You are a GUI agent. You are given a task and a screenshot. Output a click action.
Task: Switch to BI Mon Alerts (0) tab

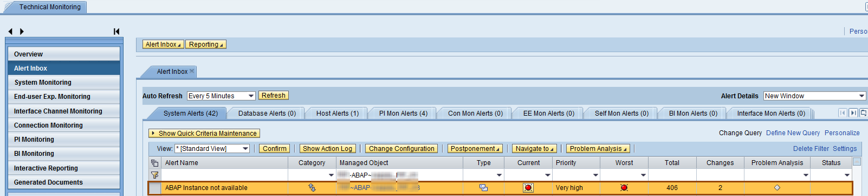click(x=693, y=113)
